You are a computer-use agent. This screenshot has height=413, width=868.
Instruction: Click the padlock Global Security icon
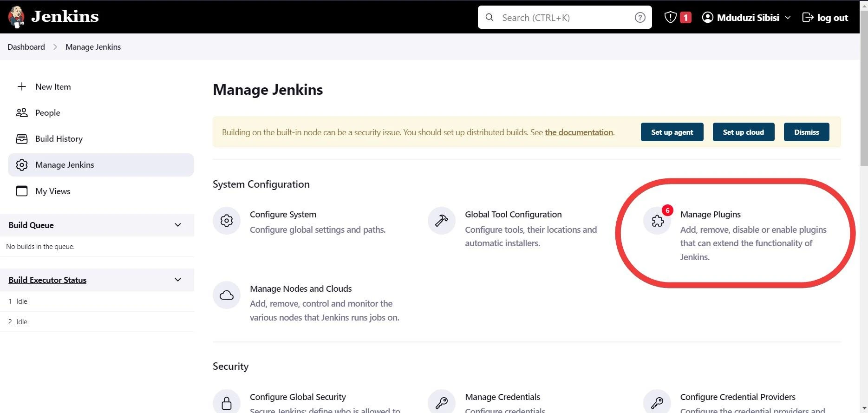pyautogui.click(x=227, y=402)
